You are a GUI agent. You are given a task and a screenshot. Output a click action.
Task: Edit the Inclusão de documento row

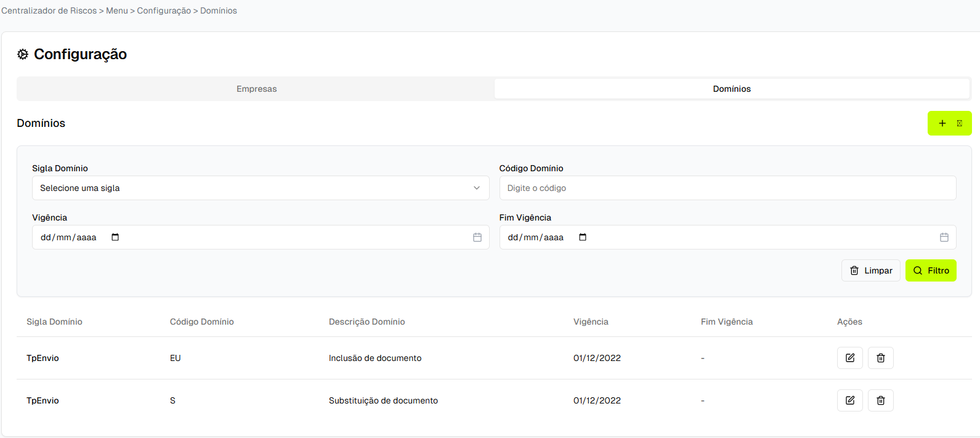point(849,358)
